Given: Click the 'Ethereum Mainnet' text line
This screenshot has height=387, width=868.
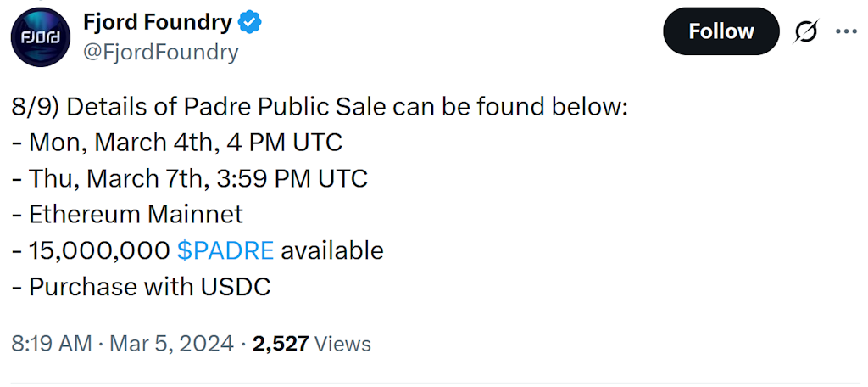Looking at the screenshot, I should click(x=136, y=215).
